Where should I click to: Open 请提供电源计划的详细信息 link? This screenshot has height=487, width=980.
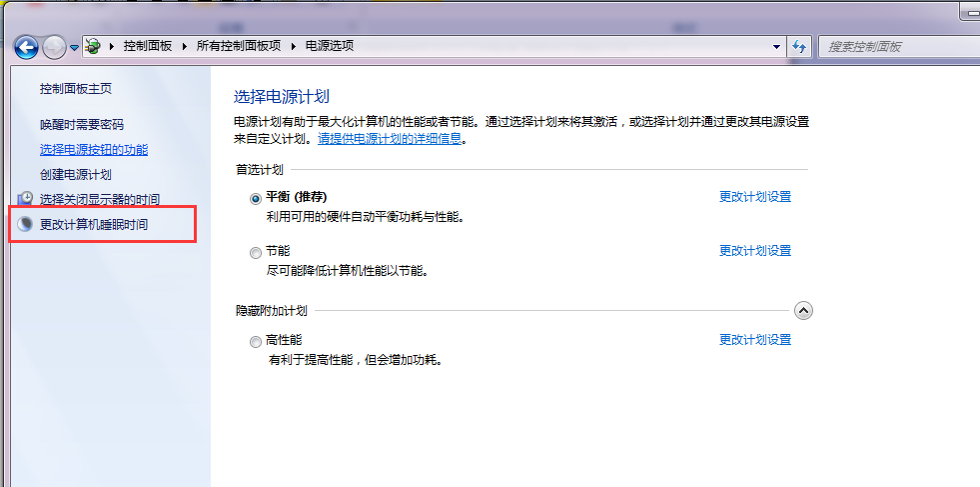tap(390, 138)
